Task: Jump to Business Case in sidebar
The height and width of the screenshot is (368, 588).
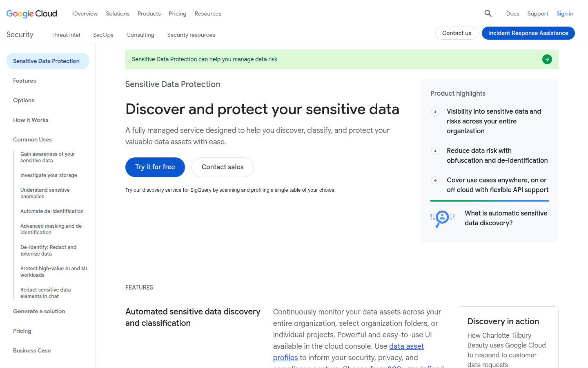Action: [x=32, y=350]
